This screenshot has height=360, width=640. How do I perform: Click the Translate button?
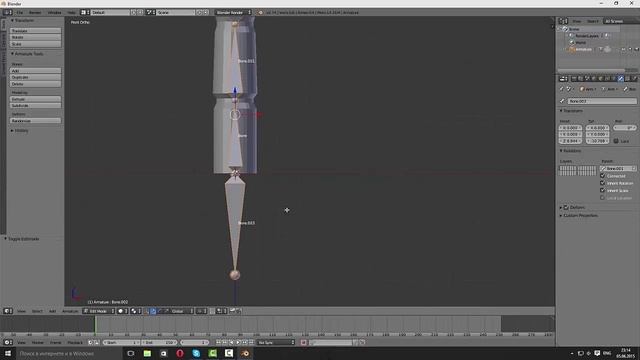click(x=36, y=31)
